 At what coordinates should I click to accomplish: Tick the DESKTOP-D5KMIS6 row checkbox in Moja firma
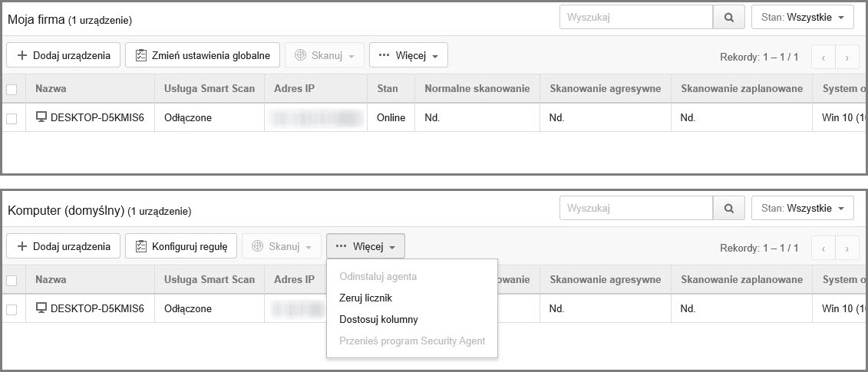coord(12,118)
